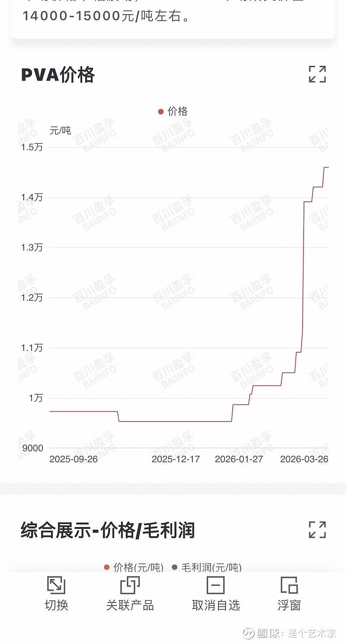The width and height of the screenshot is (346, 644).
Task: Tap the 取消自选 minus-box icon
Action: tap(215, 586)
